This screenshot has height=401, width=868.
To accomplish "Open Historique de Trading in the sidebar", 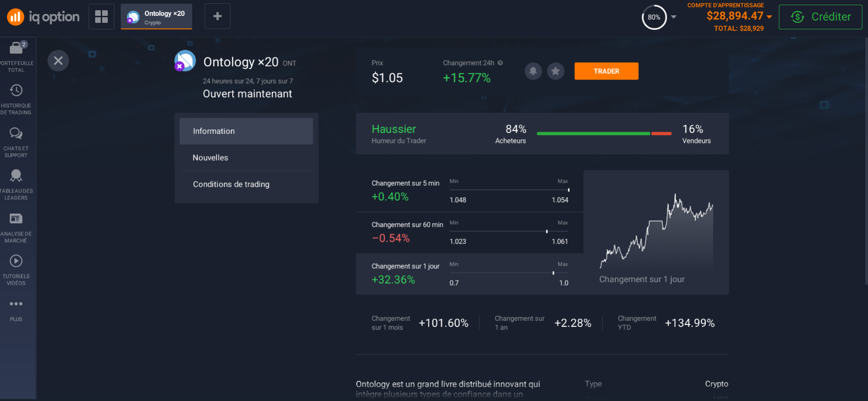I will point(16,99).
